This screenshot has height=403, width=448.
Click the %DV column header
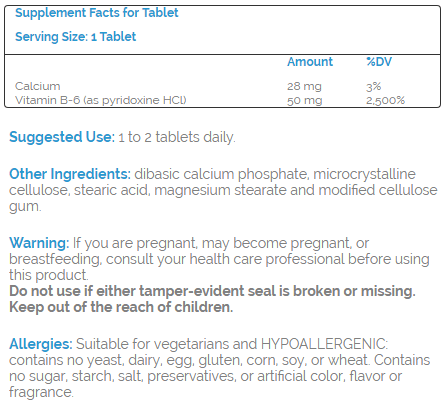[x=379, y=62]
